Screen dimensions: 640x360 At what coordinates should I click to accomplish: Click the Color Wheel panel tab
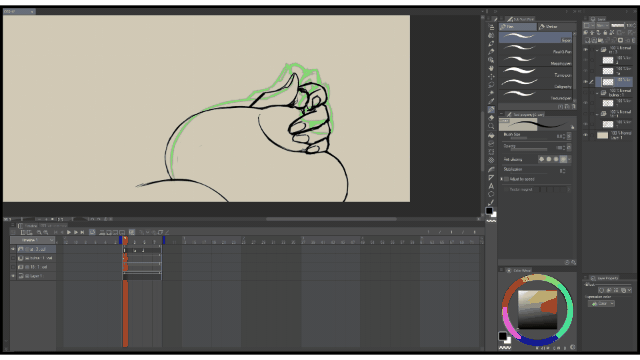click(x=519, y=270)
